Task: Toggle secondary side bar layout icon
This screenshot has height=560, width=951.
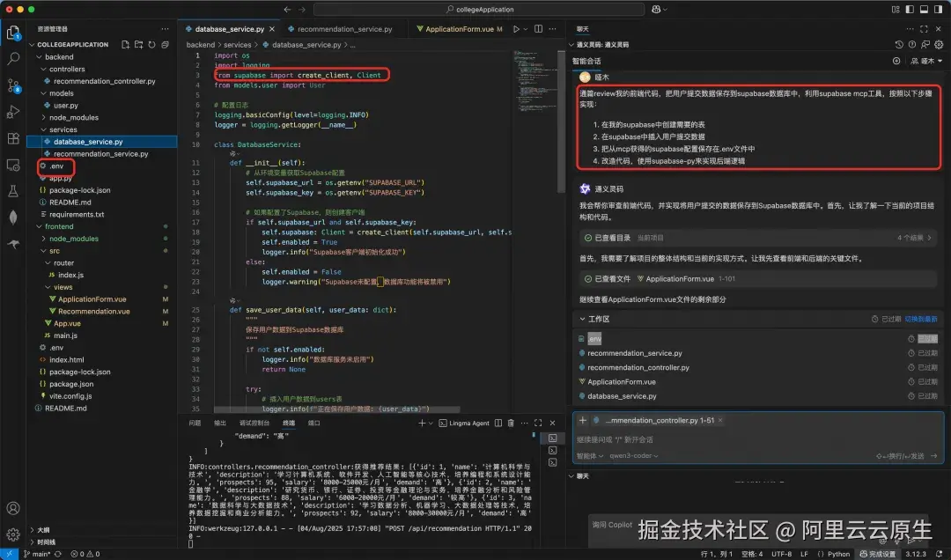Action: [939, 9]
